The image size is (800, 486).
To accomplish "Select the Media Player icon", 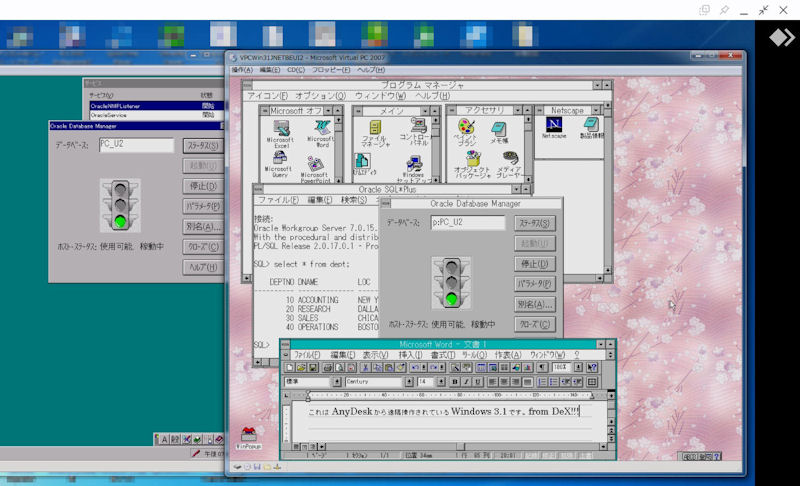I will tap(510, 158).
